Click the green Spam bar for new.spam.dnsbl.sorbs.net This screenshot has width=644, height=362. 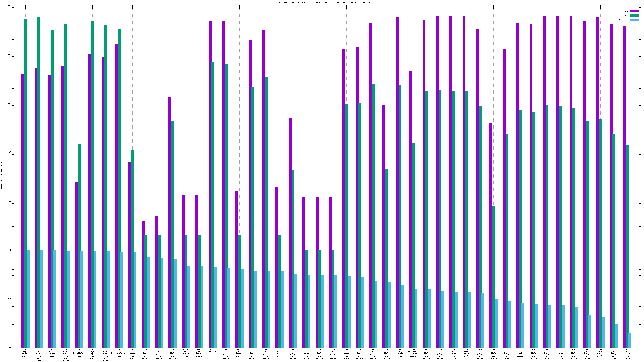coord(39,175)
